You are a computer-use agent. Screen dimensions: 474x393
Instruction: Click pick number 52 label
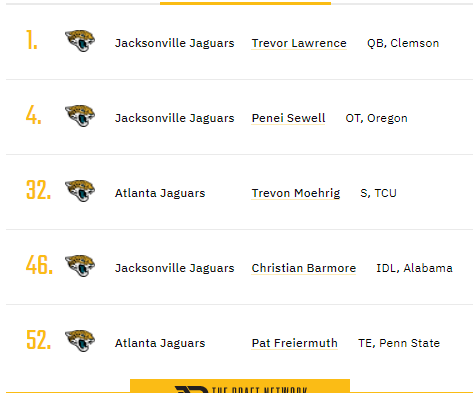[39, 340]
